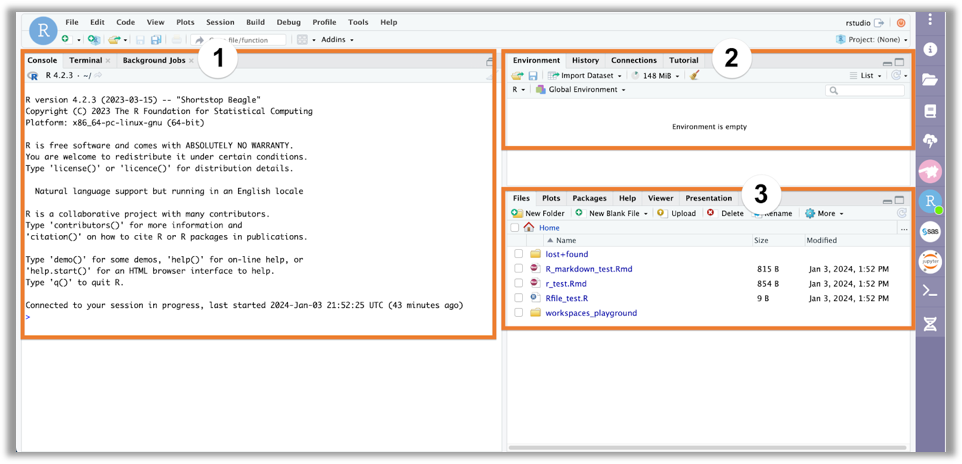
Task: Open the More gear dropdown in Files pane
Action: (x=825, y=213)
